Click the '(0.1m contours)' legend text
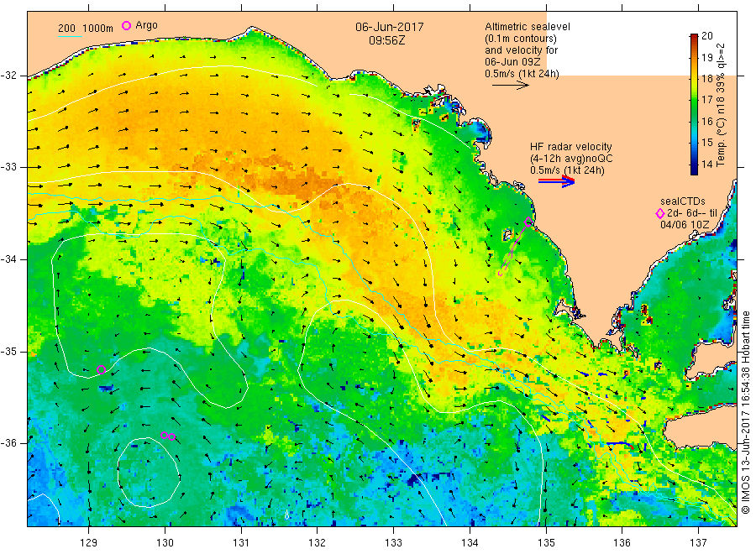 click(x=521, y=39)
